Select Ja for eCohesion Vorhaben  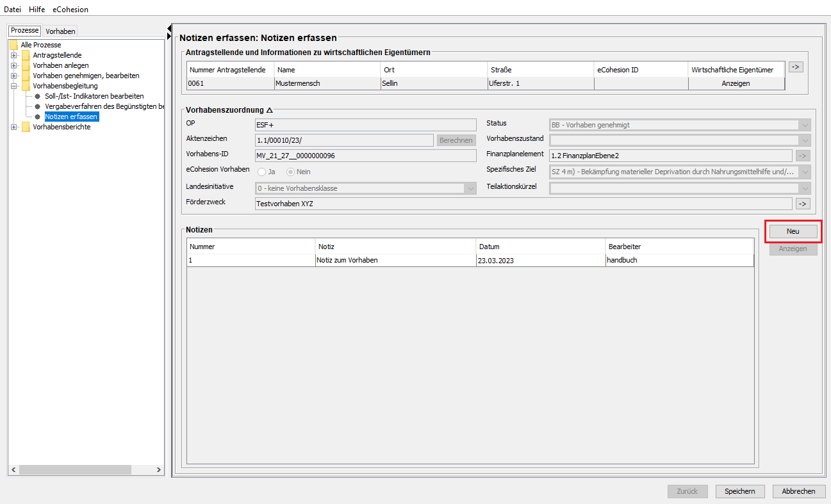click(x=261, y=172)
